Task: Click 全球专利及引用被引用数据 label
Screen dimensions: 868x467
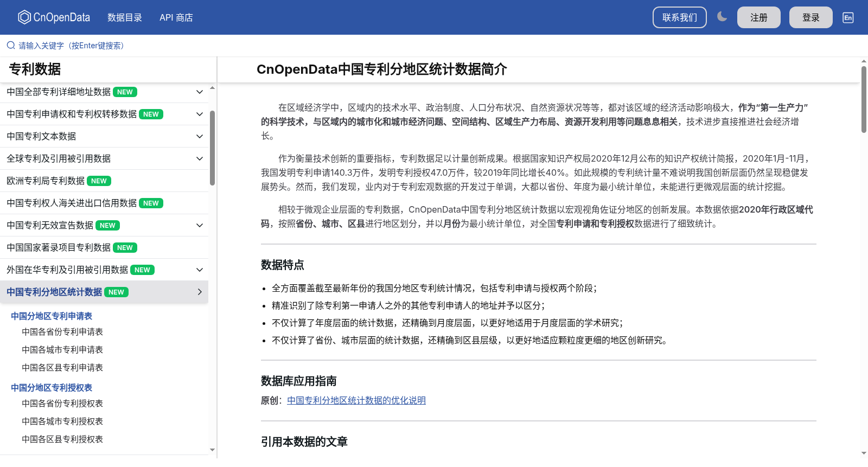Action: pos(59,159)
